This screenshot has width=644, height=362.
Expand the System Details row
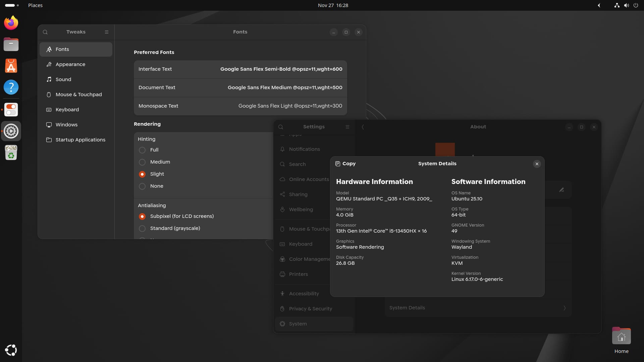(478, 308)
